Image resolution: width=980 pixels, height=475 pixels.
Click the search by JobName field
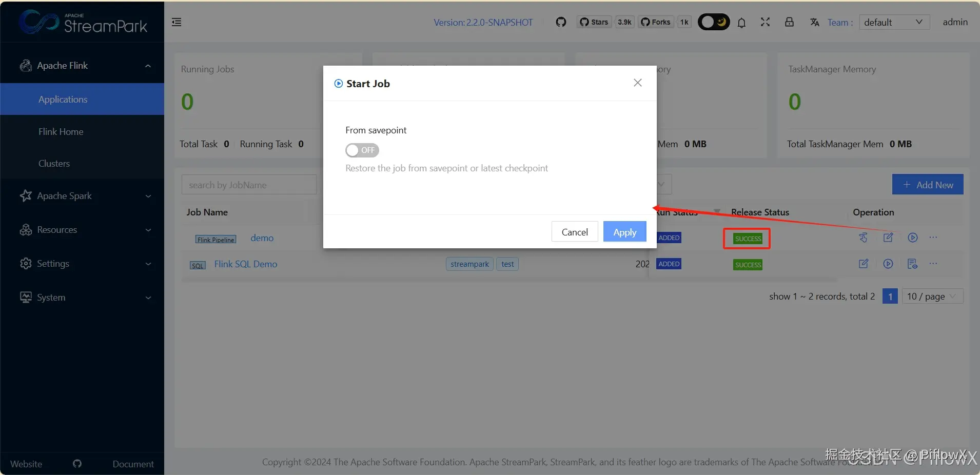[249, 185]
